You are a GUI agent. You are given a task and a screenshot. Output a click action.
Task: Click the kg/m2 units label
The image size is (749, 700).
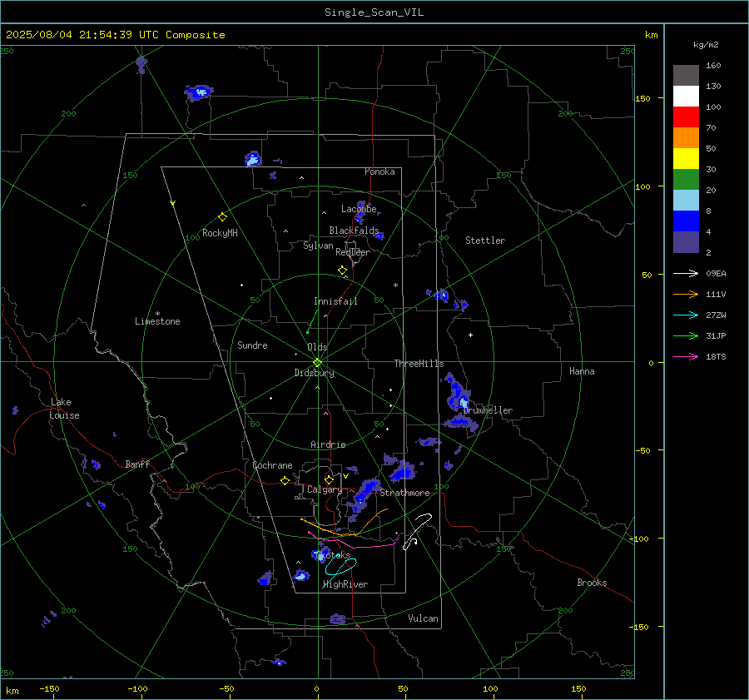pos(706,45)
